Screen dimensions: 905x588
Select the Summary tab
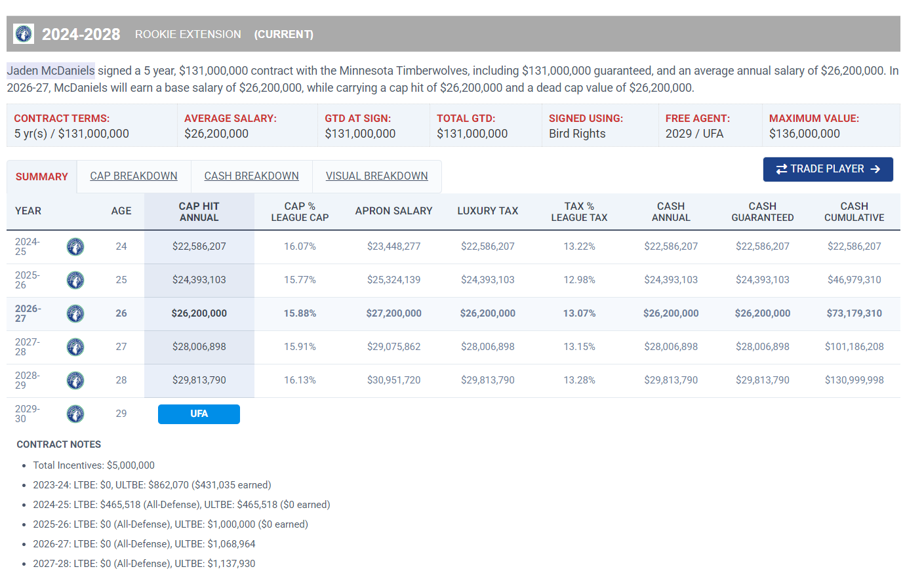point(42,177)
